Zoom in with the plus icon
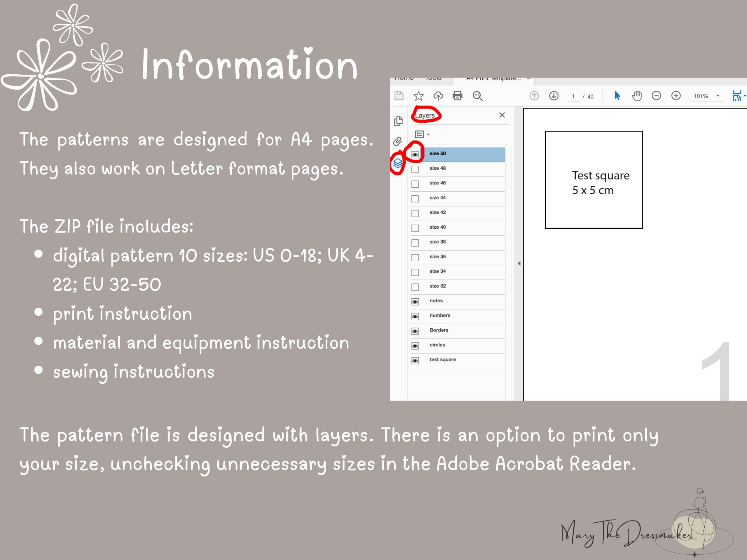Image resolution: width=747 pixels, height=560 pixels. tap(676, 96)
